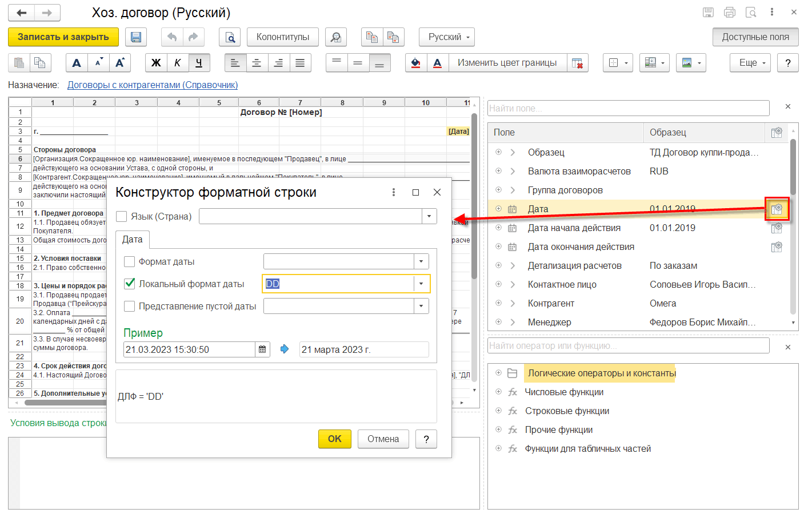The image size is (812, 513).
Task: Open the Русский language dropdown
Action: click(x=447, y=37)
